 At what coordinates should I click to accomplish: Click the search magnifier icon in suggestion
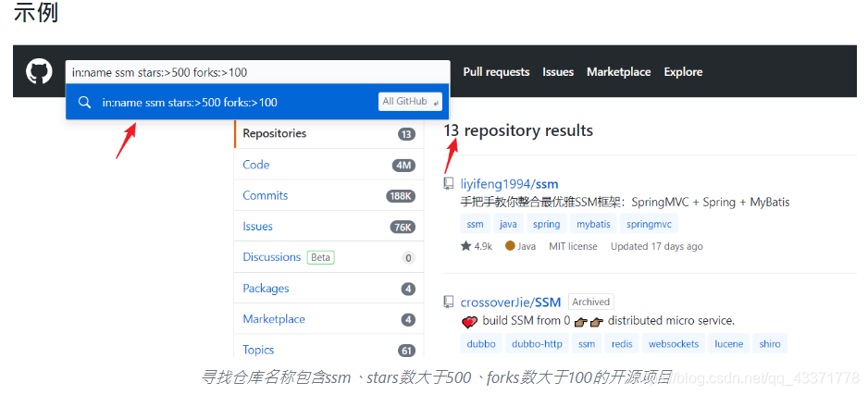[x=84, y=103]
